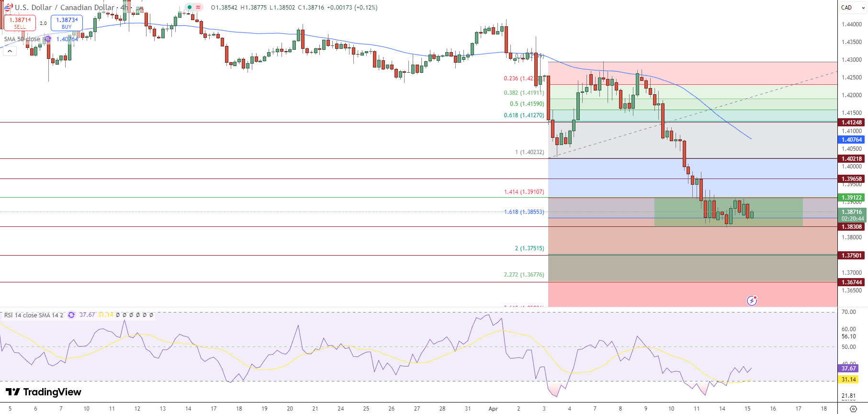Click the 0.382 (1.41911) Fibonacci label
The width and height of the screenshot is (868, 414).
pos(524,93)
